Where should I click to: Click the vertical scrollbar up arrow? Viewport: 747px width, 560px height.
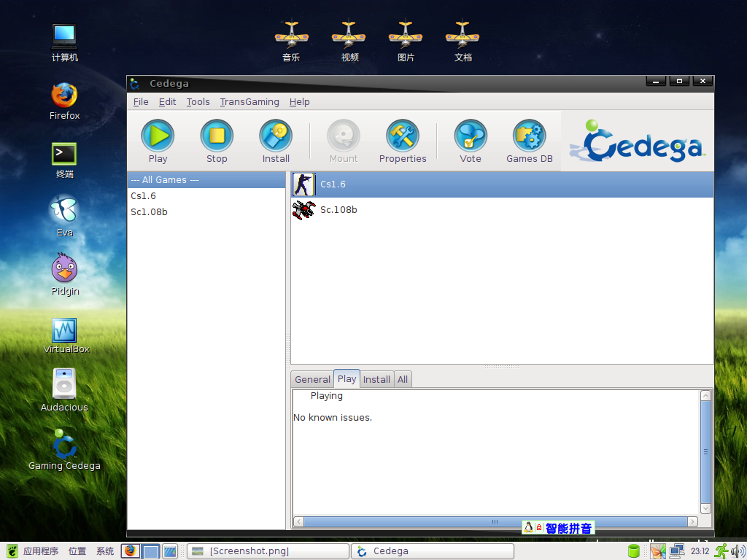pos(705,396)
